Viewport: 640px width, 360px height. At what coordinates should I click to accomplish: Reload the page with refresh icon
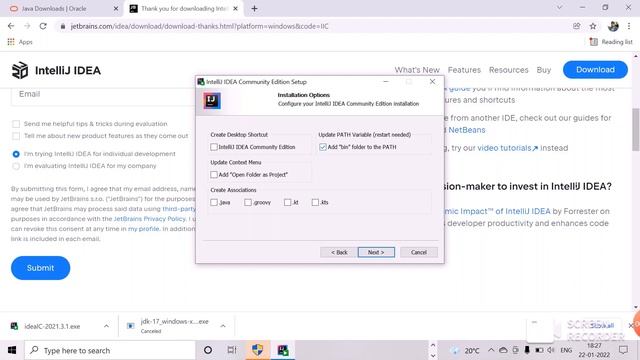pyautogui.click(x=43, y=26)
